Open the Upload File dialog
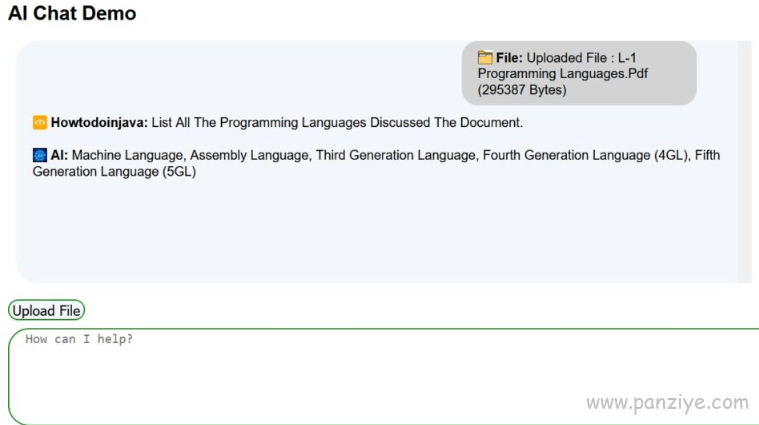759x425 pixels. 46,310
